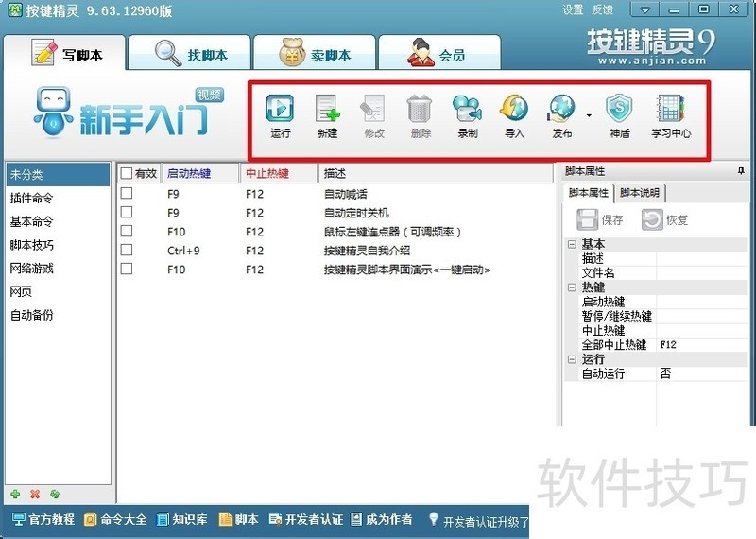This screenshot has width=756, height=539.
Task: Select the Ctrl+9 hotkey cell
Action: pyautogui.click(x=183, y=251)
